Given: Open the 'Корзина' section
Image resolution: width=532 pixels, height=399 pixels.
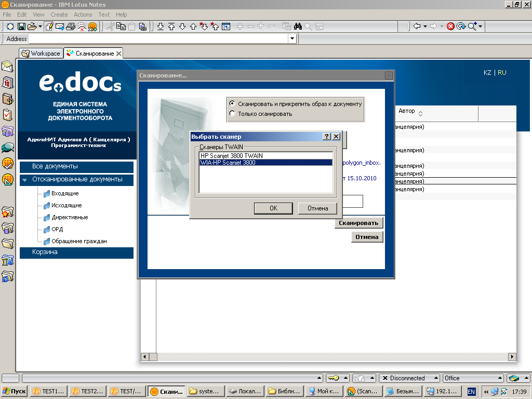Looking at the screenshot, I should [77, 252].
